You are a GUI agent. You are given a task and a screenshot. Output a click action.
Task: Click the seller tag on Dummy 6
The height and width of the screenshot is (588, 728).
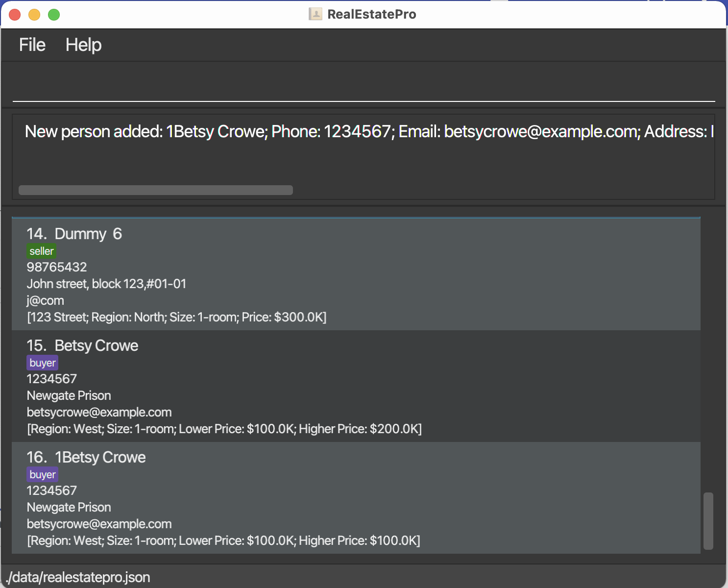[42, 251]
